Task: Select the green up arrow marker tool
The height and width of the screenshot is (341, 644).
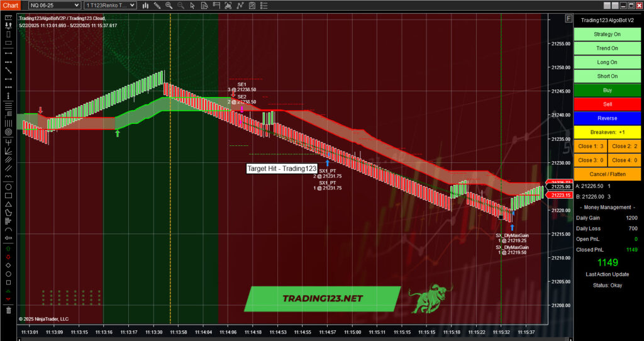Action: [8, 249]
